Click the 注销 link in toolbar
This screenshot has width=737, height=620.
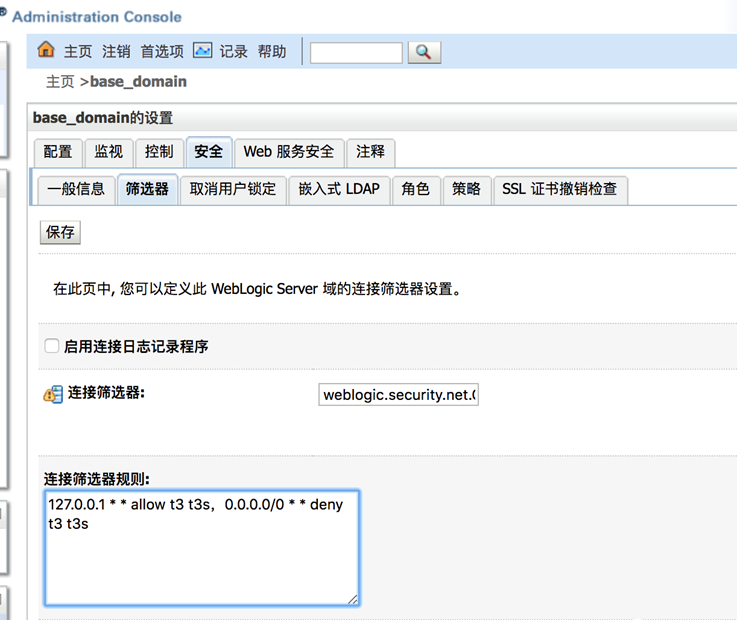116,51
